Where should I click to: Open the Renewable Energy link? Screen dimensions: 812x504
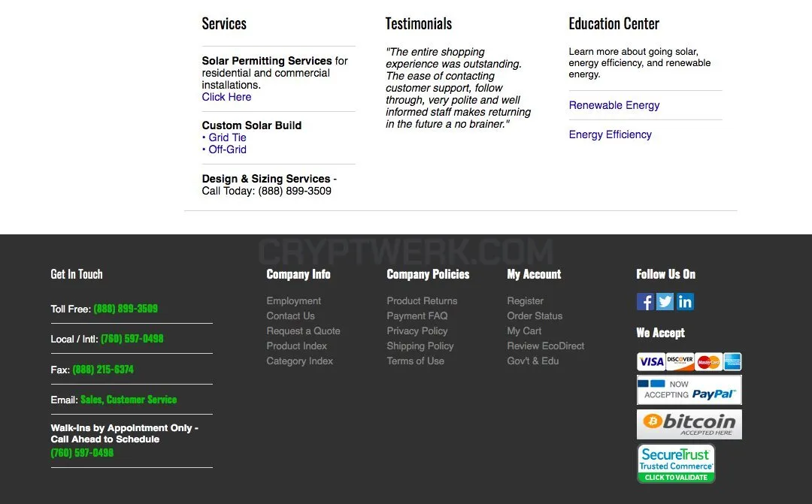[x=614, y=105]
